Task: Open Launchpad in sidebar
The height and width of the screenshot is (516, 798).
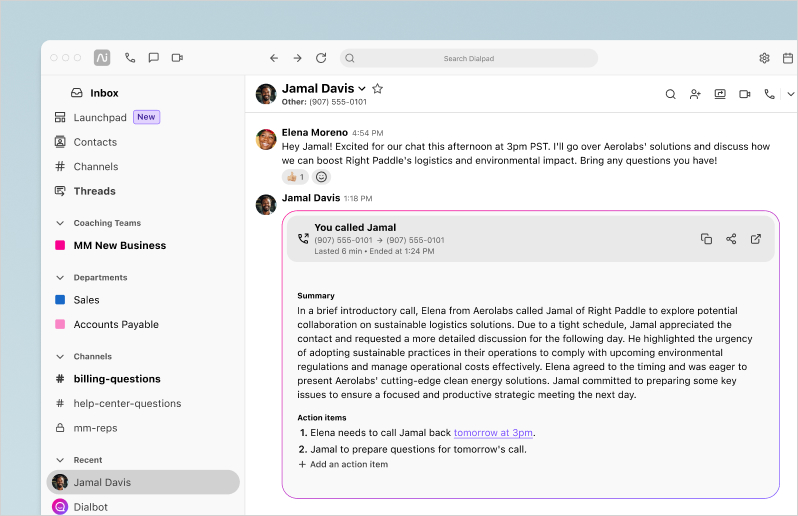Action: click(100, 118)
